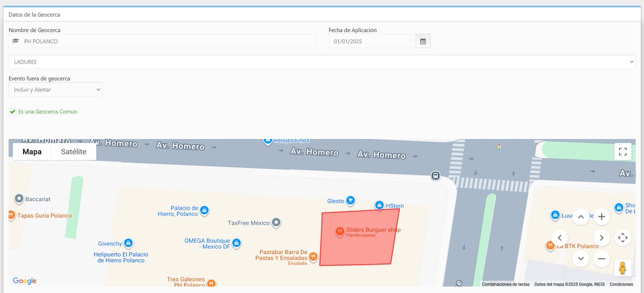
Task: Click the Palacio de Hierro marker
Action: [x=204, y=211]
